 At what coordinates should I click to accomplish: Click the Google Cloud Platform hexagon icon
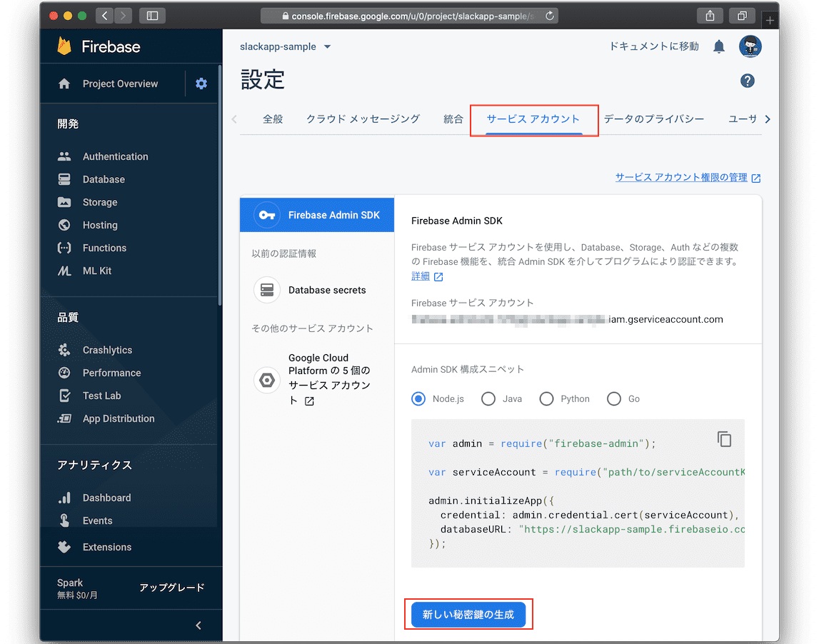pos(267,380)
